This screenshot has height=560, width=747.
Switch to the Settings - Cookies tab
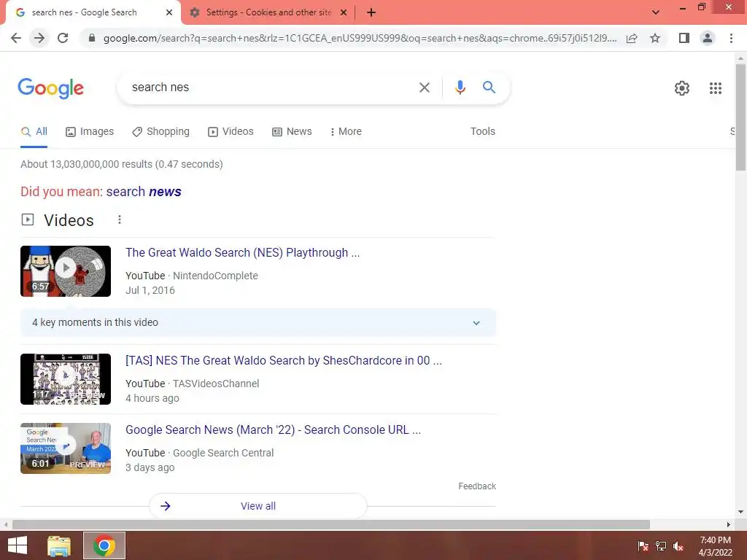(268, 13)
